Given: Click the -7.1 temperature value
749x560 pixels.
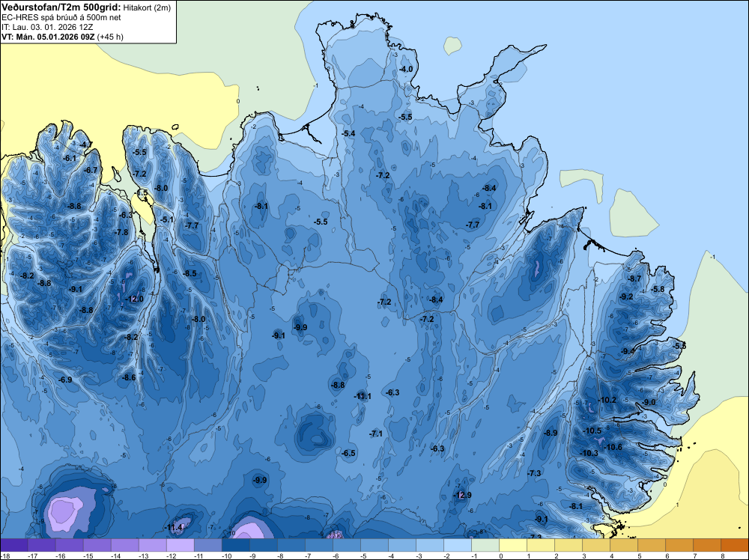Looking at the screenshot, I should tap(376, 434).
